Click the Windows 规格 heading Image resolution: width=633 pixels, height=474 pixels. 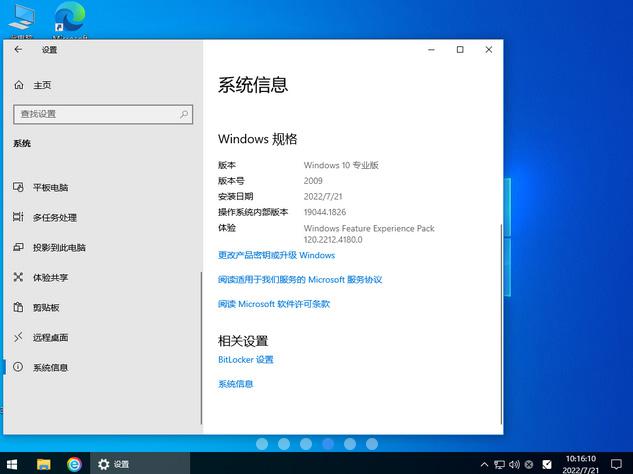[258, 139]
